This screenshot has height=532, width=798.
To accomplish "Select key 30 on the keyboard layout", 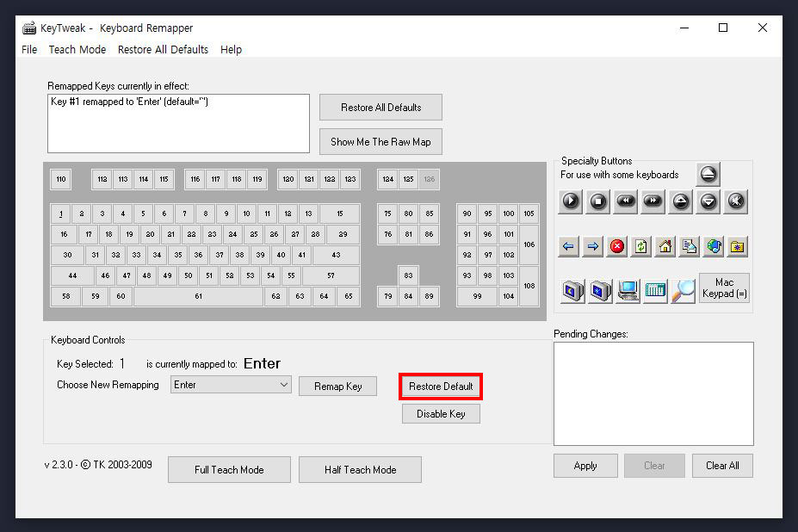I will coord(67,255).
